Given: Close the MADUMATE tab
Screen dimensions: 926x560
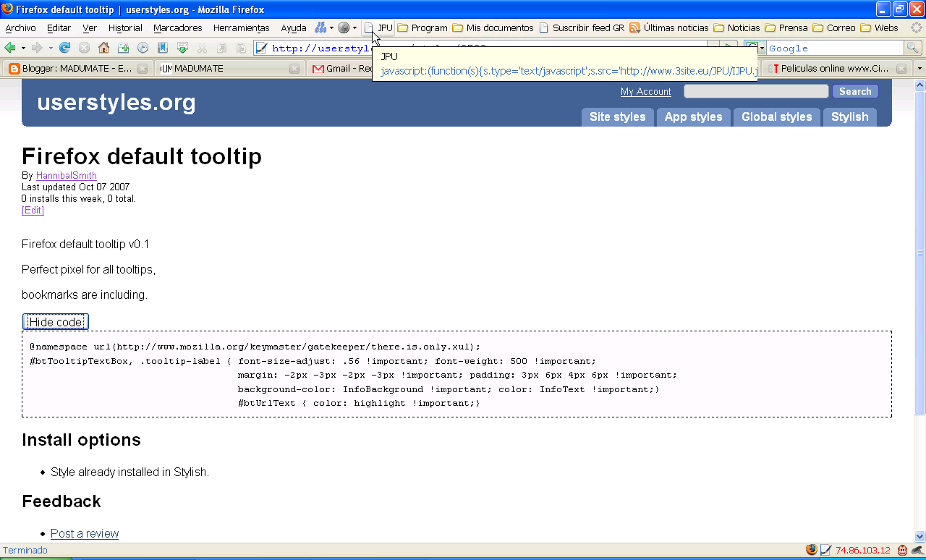Looking at the screenshot, I should tap(294, 69).
